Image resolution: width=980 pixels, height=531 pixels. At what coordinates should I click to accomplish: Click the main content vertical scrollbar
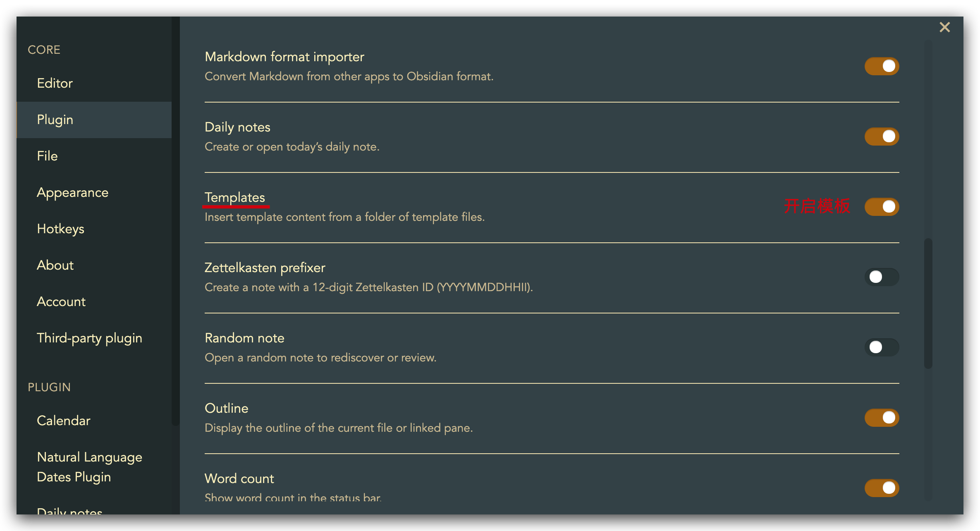coord(928,303)
